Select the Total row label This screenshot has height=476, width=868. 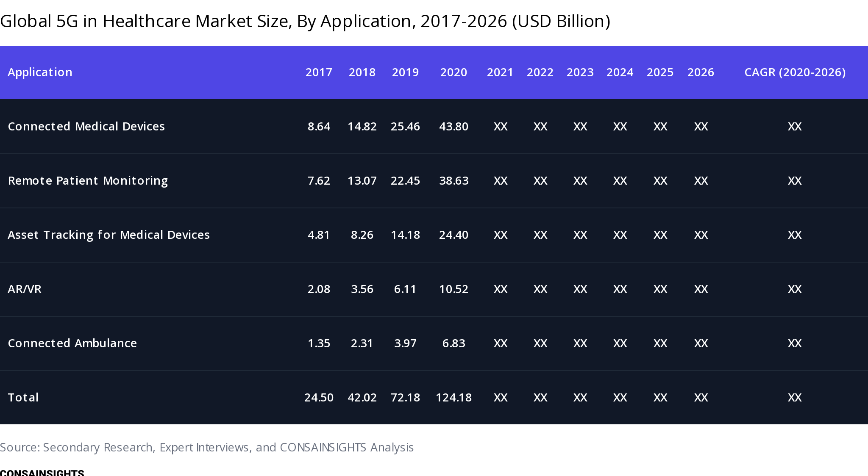click(23, 398)
